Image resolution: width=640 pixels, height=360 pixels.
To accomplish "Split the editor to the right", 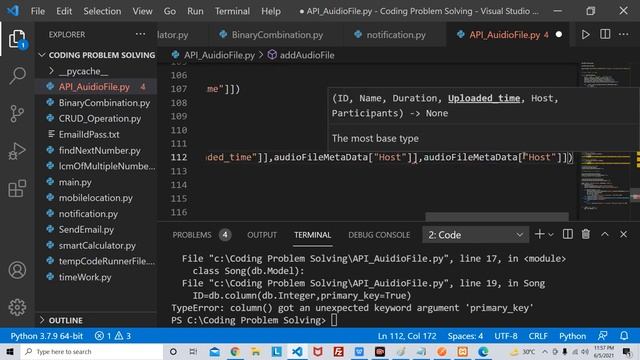I will pyautogui.click(x=605, y=34).
